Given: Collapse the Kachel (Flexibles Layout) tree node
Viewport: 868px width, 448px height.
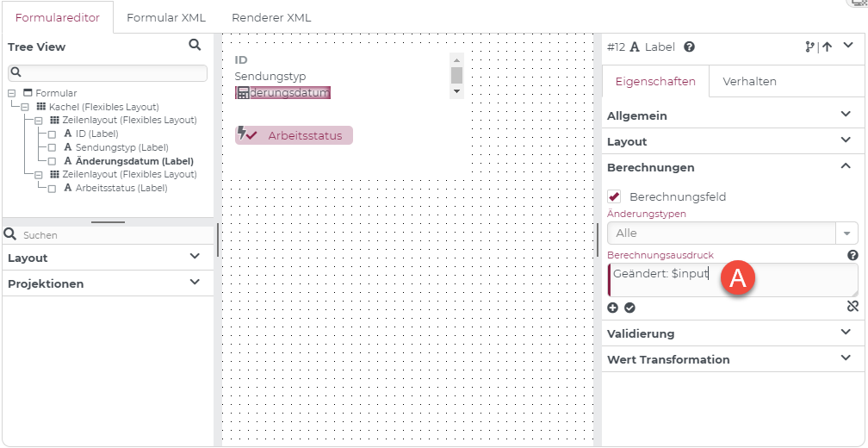Looking at the screenshot, I should [25, 107].
